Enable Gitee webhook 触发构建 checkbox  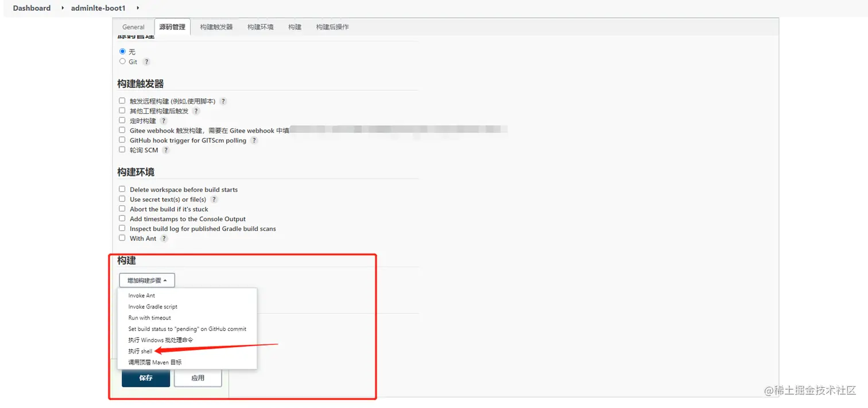[x=122, y=130]
